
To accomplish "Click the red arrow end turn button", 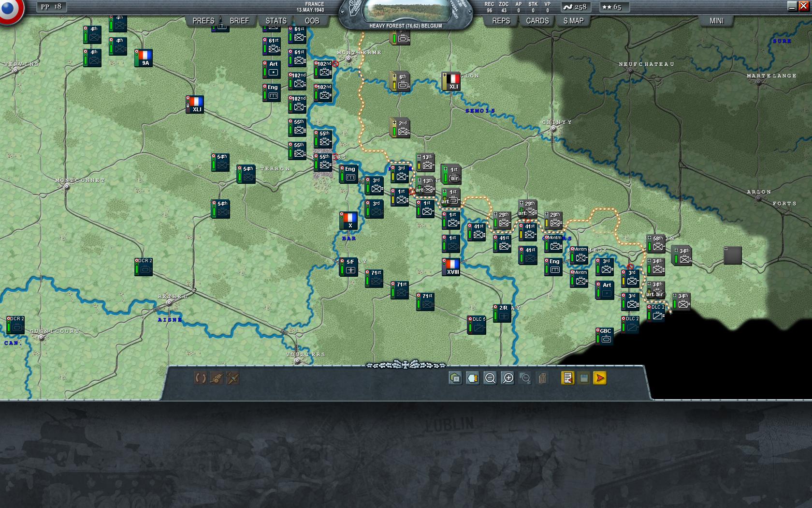I will click(600, 378).
